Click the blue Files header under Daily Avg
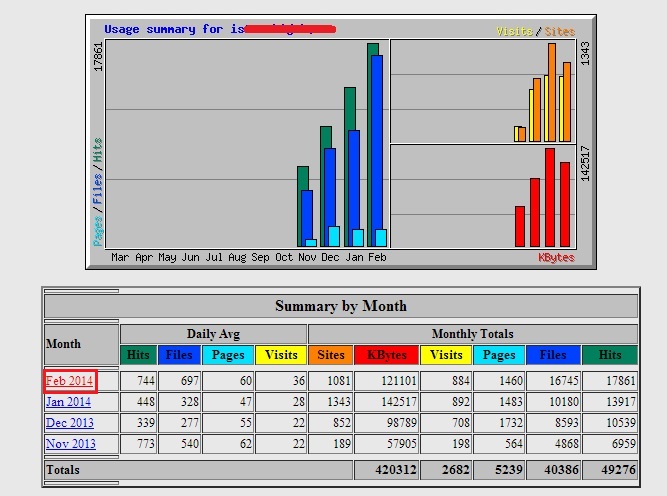 [178, 355]
